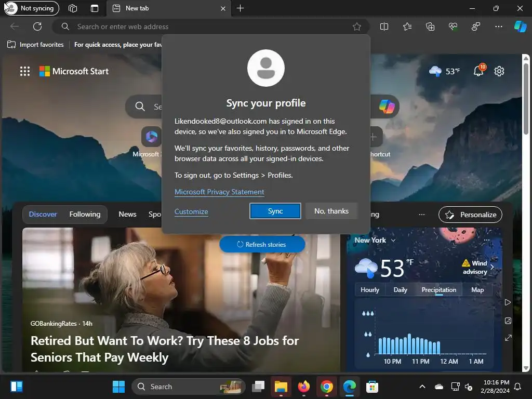
Task: Open the notifications bell with 10 badge
Action: tap(479, 71)
